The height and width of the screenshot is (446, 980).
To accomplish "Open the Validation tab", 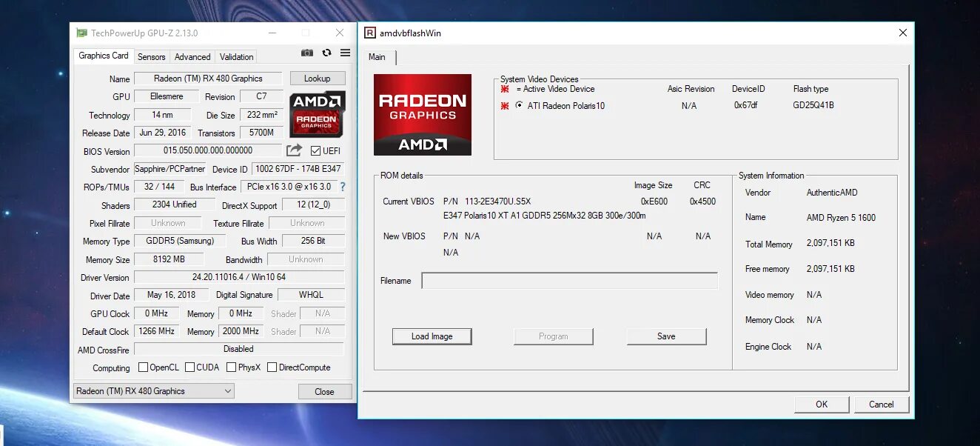I will coord(237,57).
